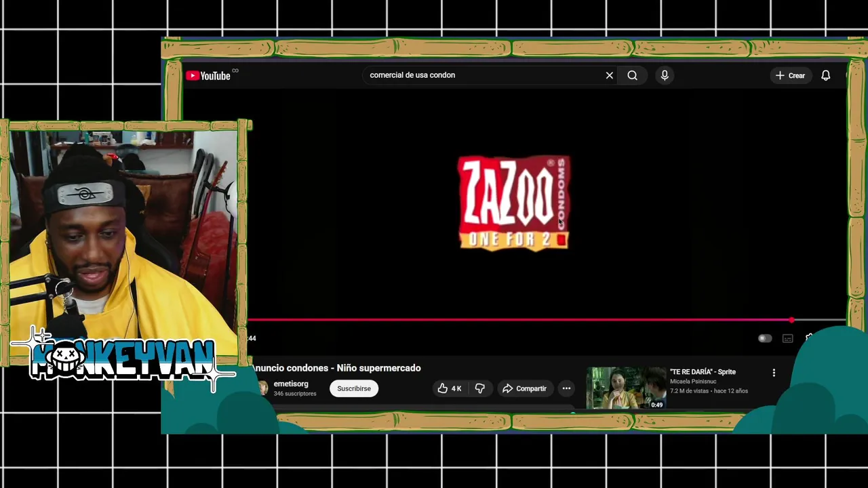
Task: Open the emetisorg channel avatar
Action: click(262, 388)
